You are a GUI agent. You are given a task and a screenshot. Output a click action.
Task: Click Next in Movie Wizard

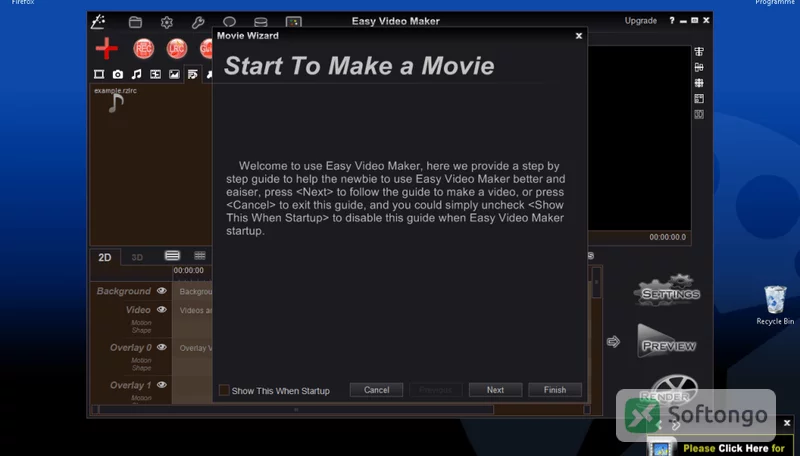(x=495, y=390)
